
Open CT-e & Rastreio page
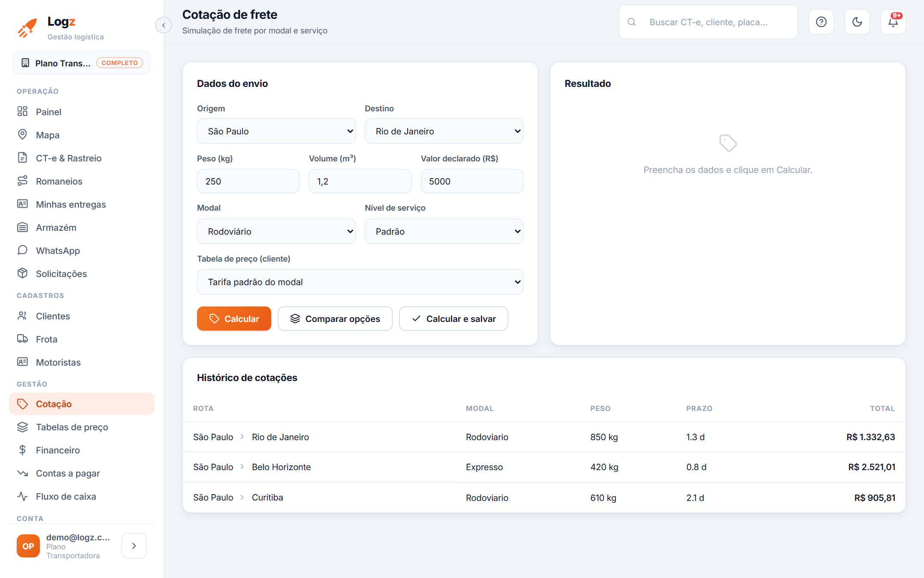pos(82,158)
